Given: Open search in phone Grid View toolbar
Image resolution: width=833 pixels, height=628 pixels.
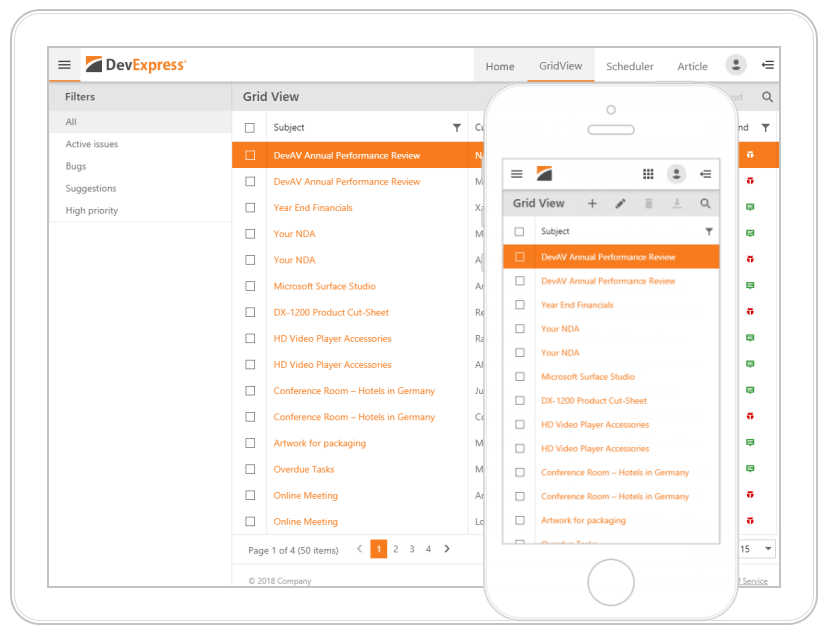Looking at the screenshot, I should click(x=705, y=203).
